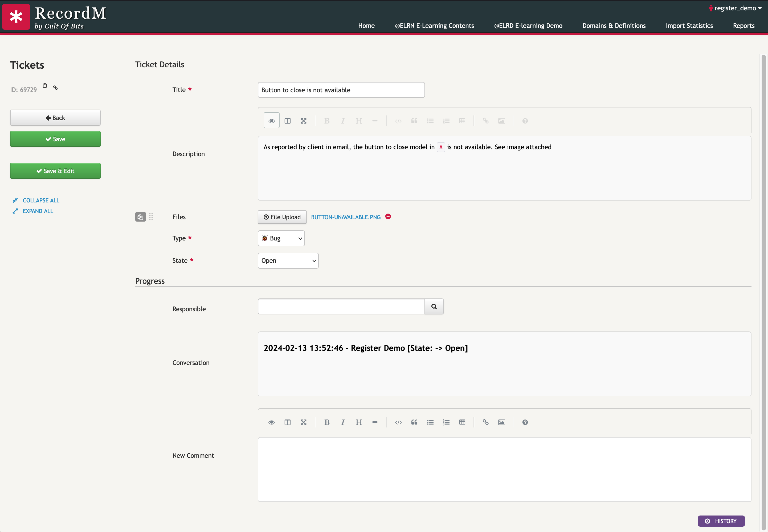Click the COLLAPSE ALL link
768x532 pixels.
41,200
